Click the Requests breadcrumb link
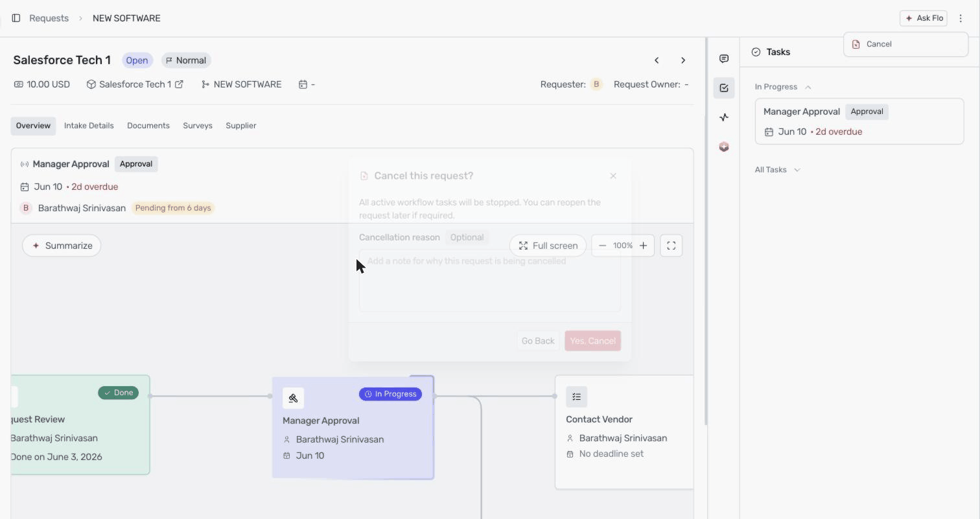 (49, 18)
